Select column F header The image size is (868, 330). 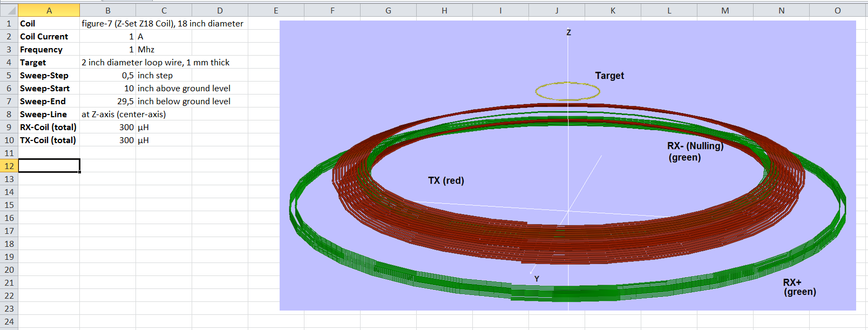click(x=333, y=10)
